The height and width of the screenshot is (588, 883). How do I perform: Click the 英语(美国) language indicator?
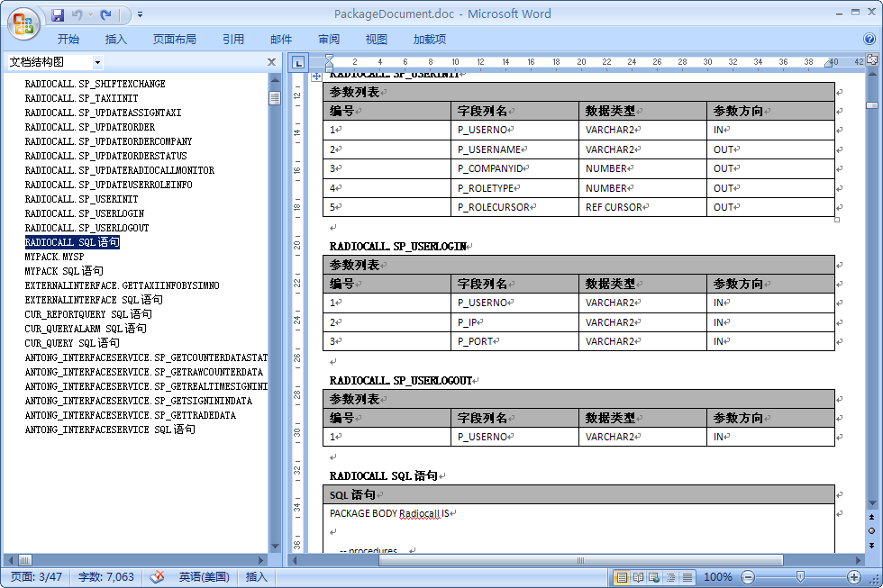click(x=204, y=577)
